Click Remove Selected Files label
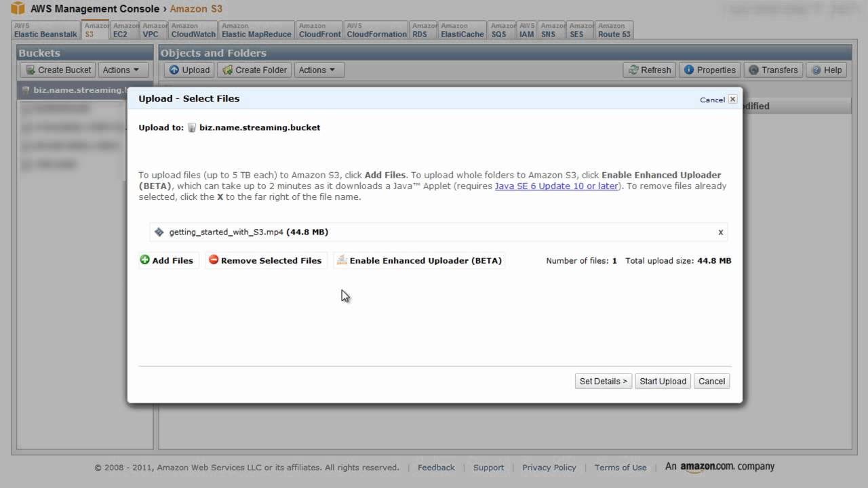 click(x=271, y=260)
